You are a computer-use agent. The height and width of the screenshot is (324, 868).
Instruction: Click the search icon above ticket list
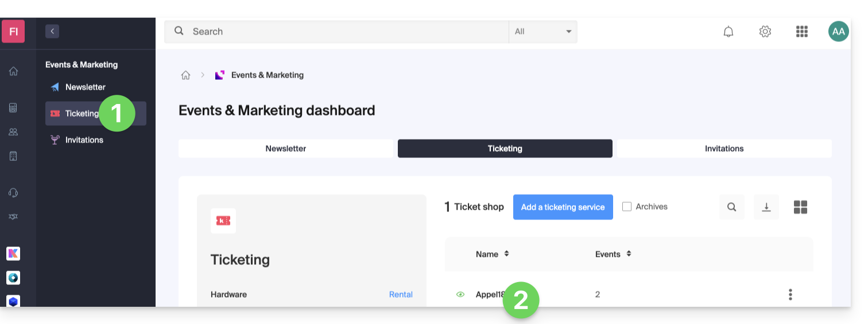(x=731, y=207)
